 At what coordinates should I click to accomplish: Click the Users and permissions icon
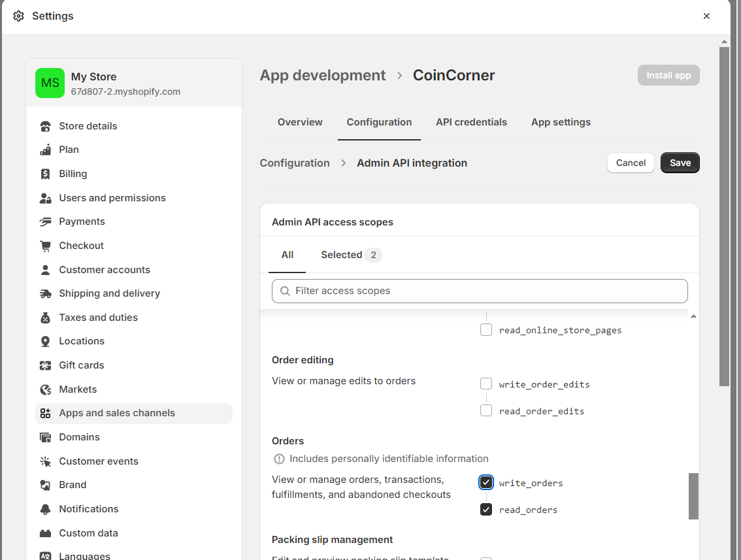click(x=45, y=198)
